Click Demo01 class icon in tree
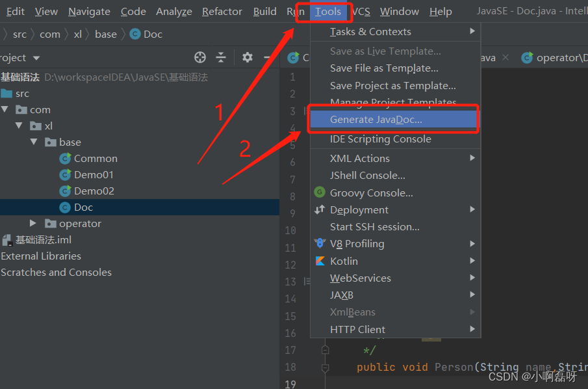The image size is (588, 389). coord(65,174)
